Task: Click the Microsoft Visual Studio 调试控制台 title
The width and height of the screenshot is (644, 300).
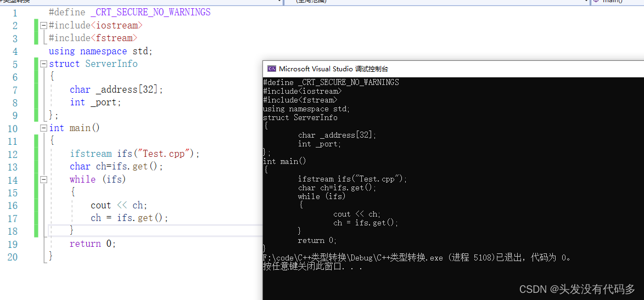Action: click(333, 69)
